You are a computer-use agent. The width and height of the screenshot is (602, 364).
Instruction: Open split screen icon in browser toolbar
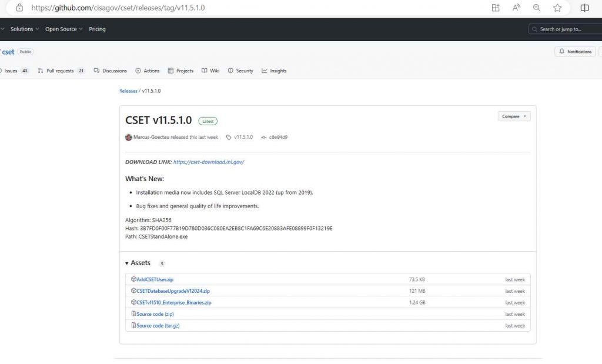tap(584, 8)
